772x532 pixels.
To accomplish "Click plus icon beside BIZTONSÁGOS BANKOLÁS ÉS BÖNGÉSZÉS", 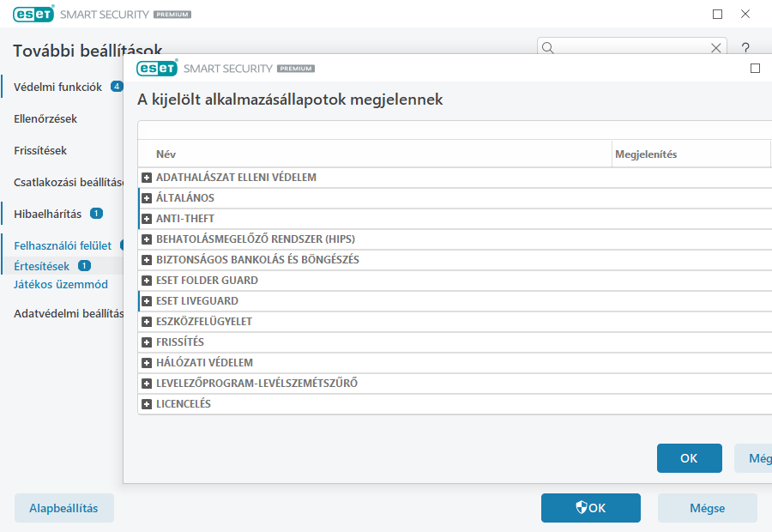I will 147,260.
